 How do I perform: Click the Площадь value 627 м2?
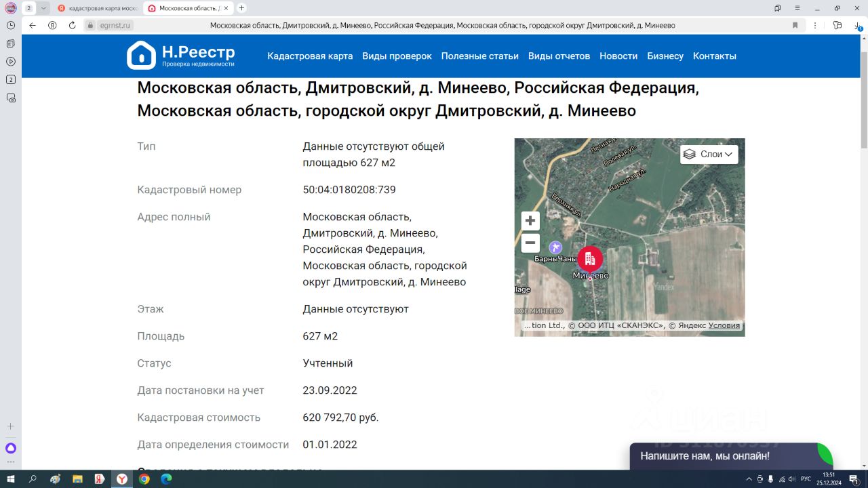(x=320, y=336)
